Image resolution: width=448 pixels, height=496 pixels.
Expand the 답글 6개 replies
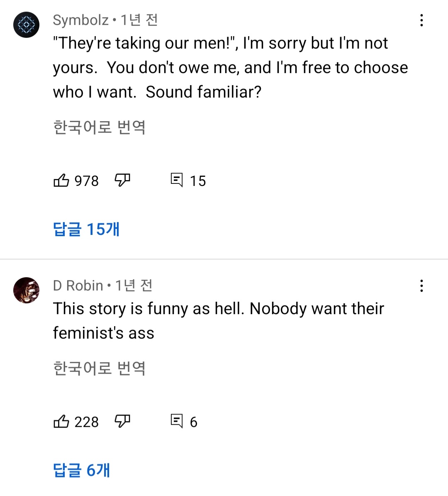(x=82, y=470)
